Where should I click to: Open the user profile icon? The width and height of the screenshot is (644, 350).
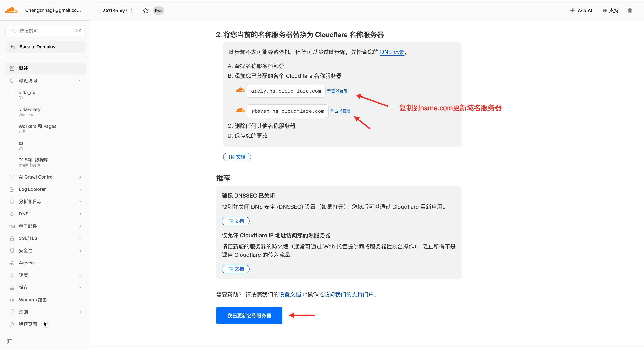[x=630, y=11]
